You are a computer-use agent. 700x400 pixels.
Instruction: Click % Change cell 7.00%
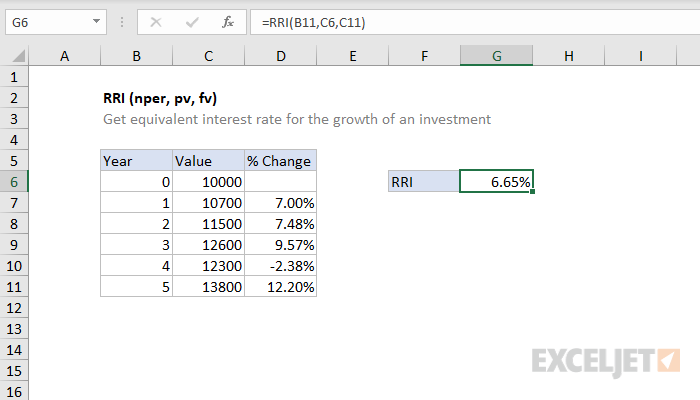280,203
